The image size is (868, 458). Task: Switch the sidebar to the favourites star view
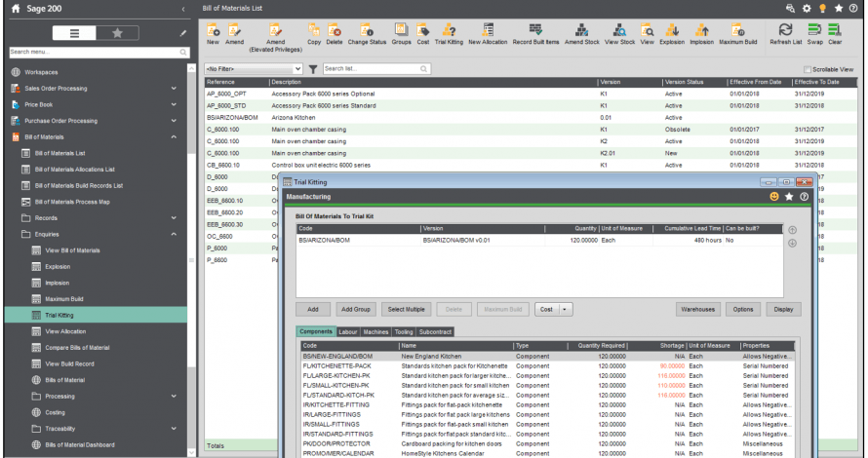click(117, 33)
